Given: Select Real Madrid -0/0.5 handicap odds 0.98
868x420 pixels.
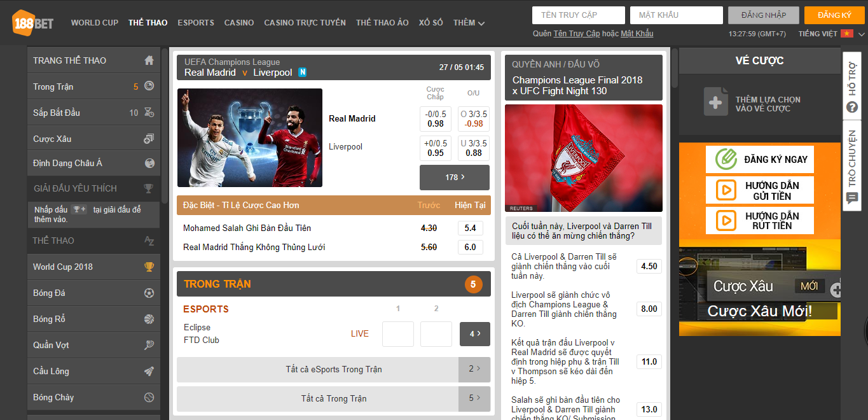Looking at the screenshot, I should tap(436, 119).
